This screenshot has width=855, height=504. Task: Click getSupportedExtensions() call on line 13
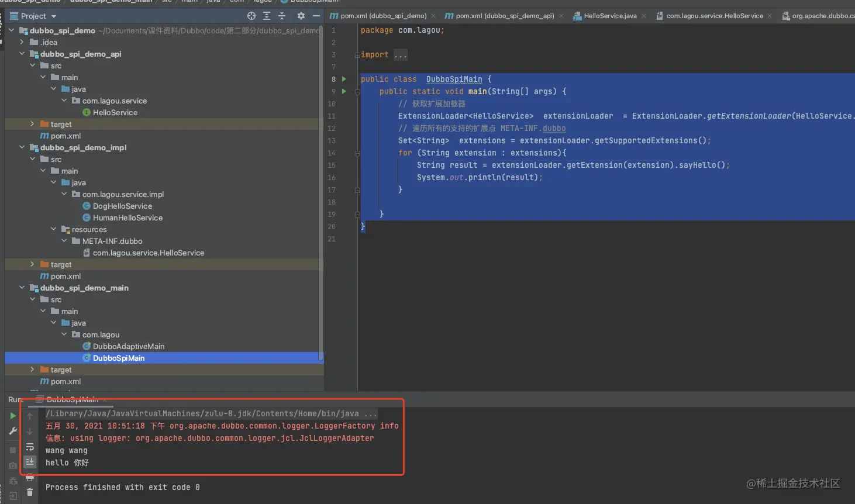pos(651,140)
